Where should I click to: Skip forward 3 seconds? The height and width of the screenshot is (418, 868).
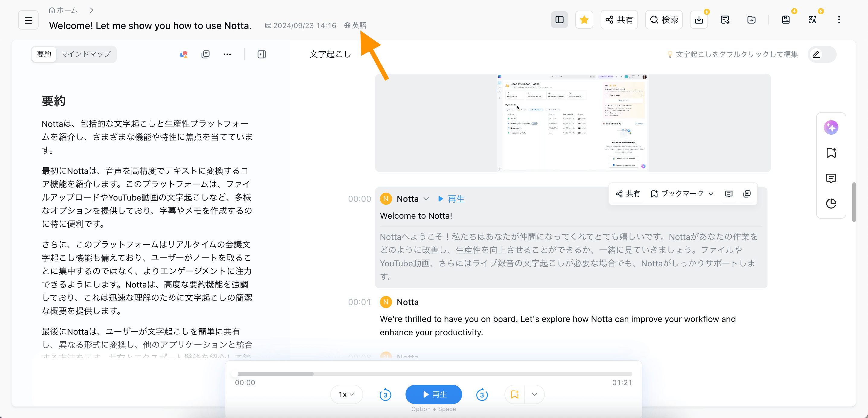click(x=482, y=394)
